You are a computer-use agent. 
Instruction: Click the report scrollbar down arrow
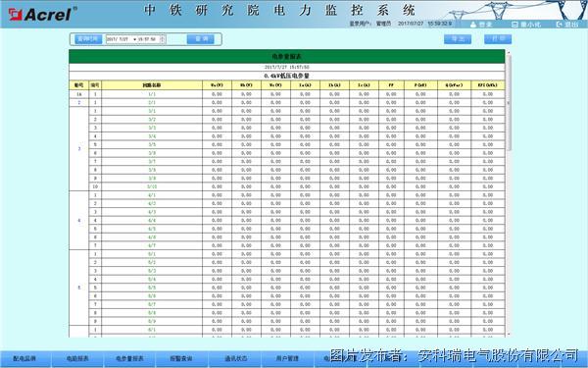point(509,334)
